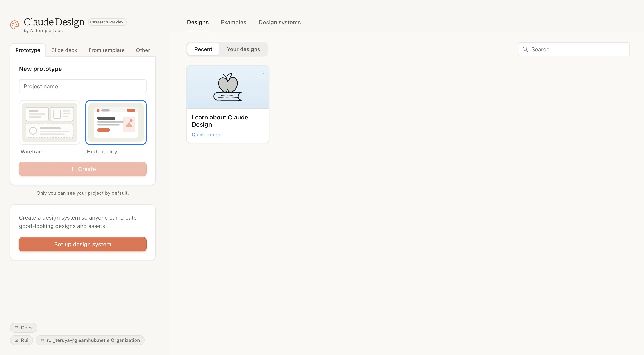Screen dimensions: 644x355
Task: Click the Claude Design palette logo icon
Action: [x=14, y=25]
